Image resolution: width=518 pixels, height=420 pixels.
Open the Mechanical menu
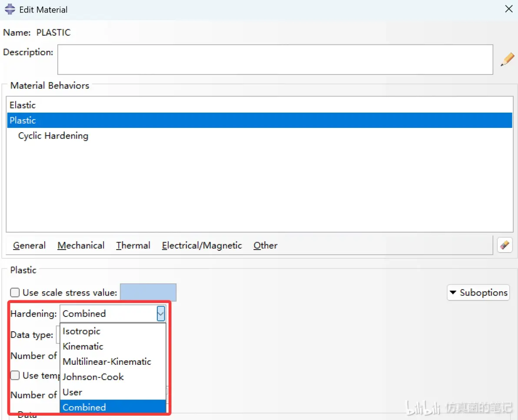click(x=81, y=246)
